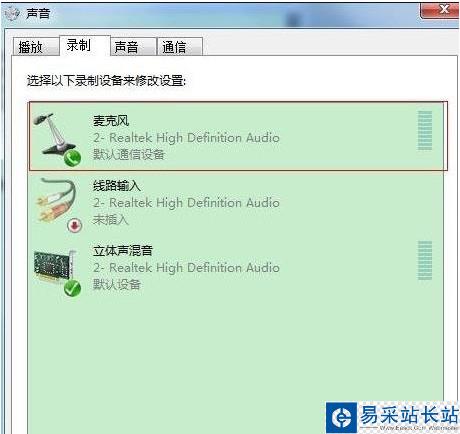Select the 线路输入 device name
The height and width of the screenshot is (434, 460).
(117, 186)
